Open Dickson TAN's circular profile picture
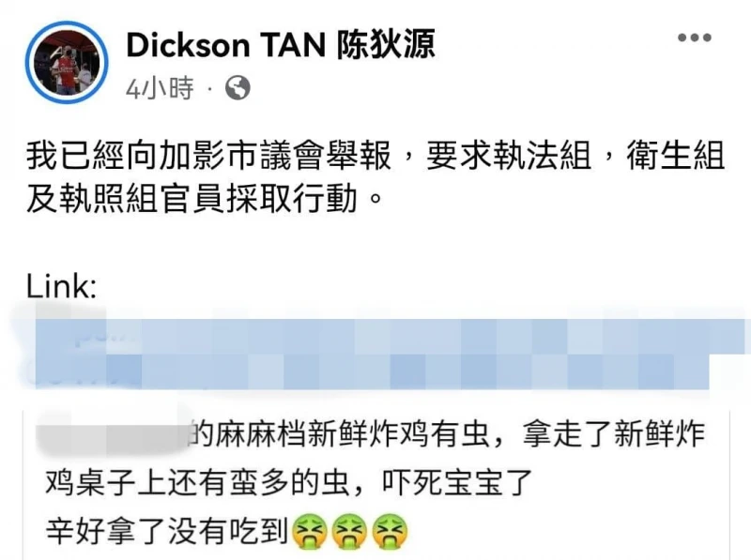 pyautogui.click(x=67, y=62)
